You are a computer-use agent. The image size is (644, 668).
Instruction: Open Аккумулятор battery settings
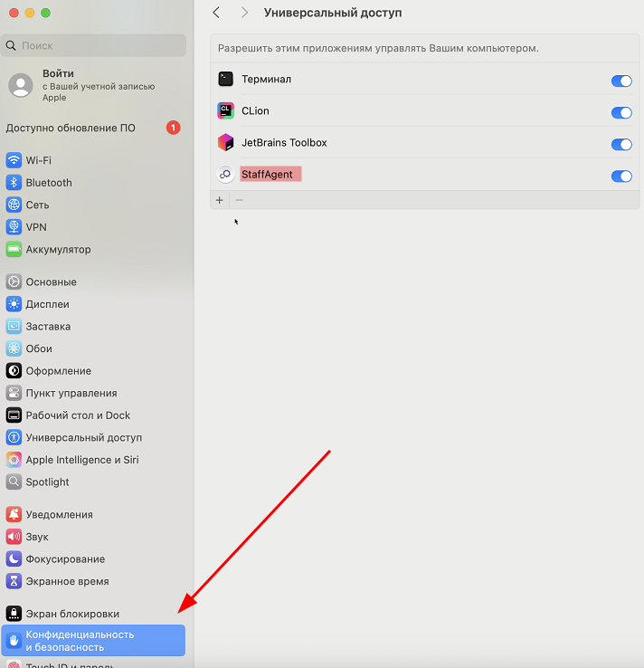(58, 250)
